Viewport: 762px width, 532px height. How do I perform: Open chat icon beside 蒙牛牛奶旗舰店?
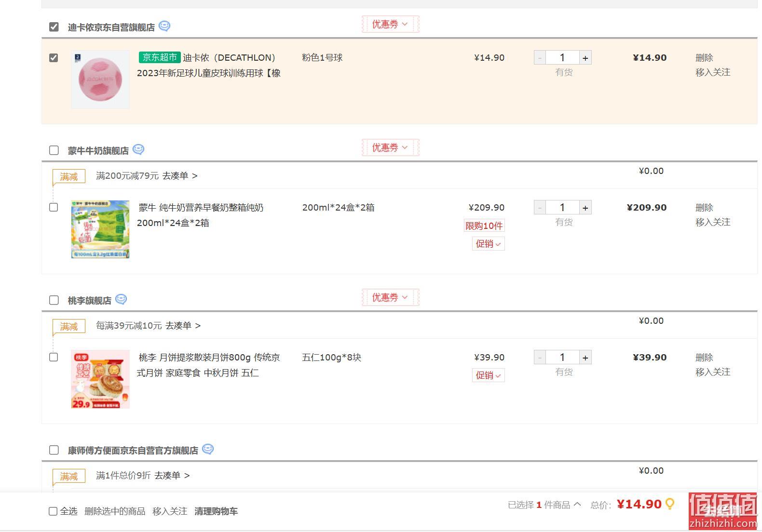coord(138,149)
